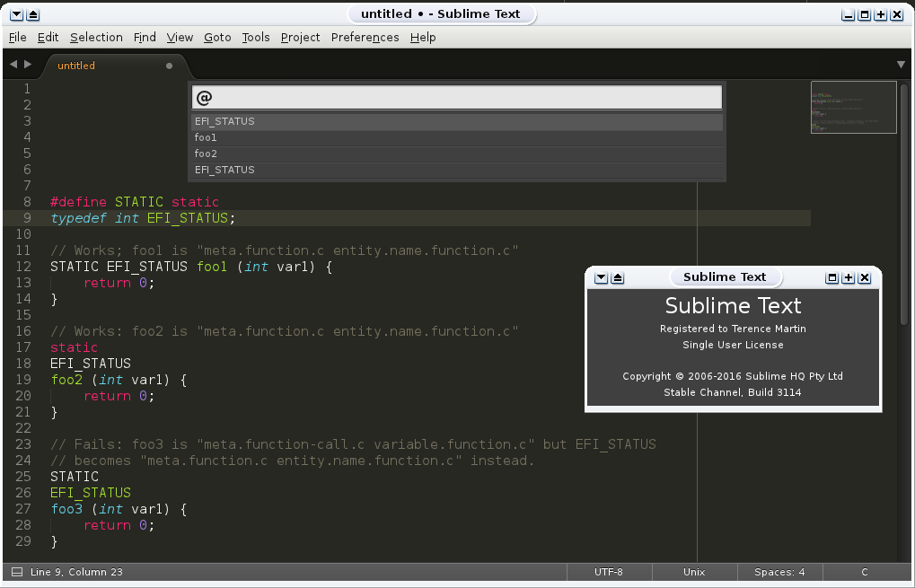
Task: Click the roll-up icon in About dialog title bar
Action: 618,277
